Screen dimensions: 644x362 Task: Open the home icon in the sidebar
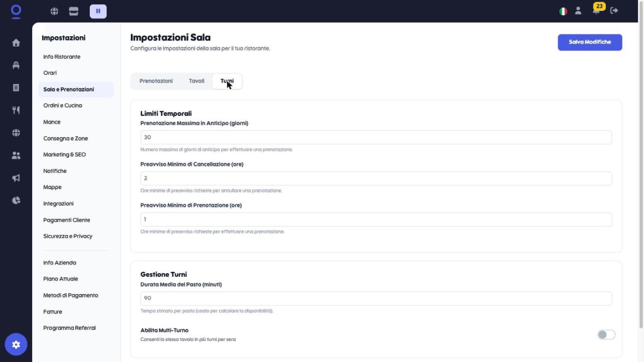(x=16, y=43)
